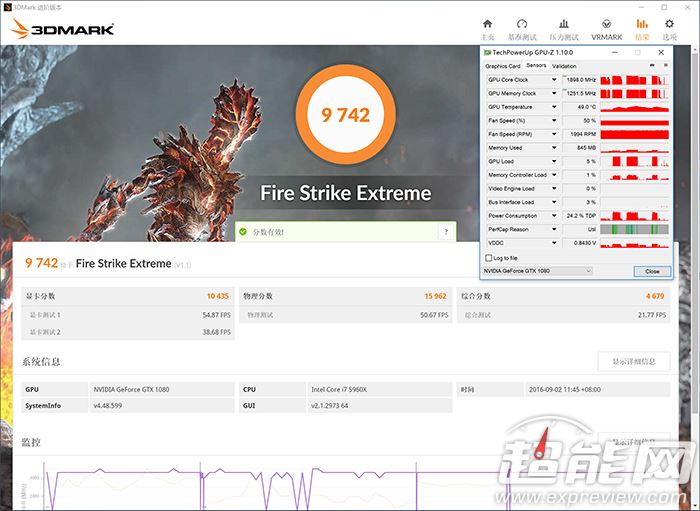Click the large 9 742 score circle

[346, 115]
